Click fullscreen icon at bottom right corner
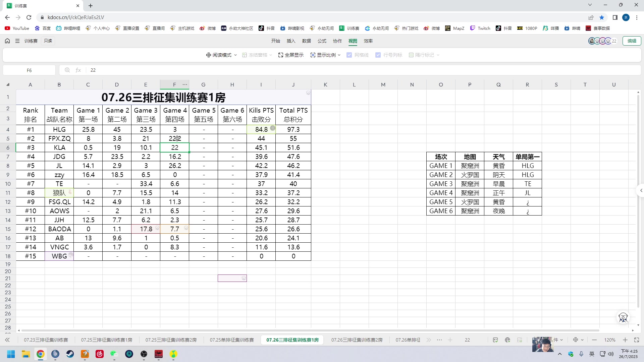 point(637,340)
